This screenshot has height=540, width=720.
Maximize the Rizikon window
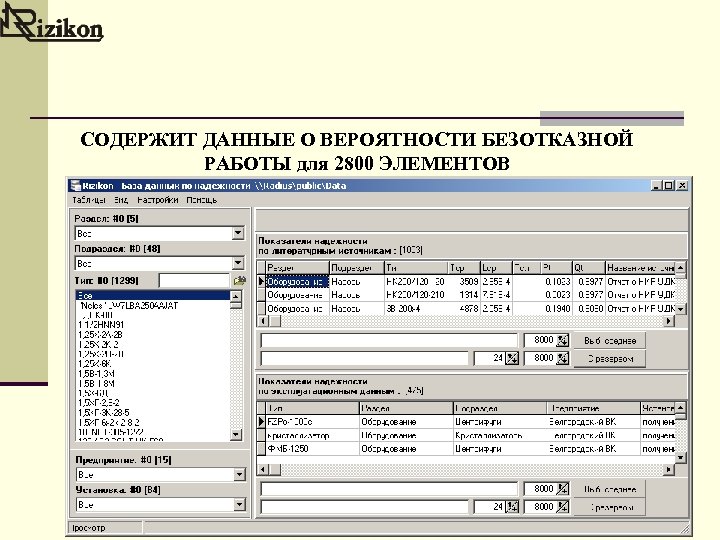point(669,186)
